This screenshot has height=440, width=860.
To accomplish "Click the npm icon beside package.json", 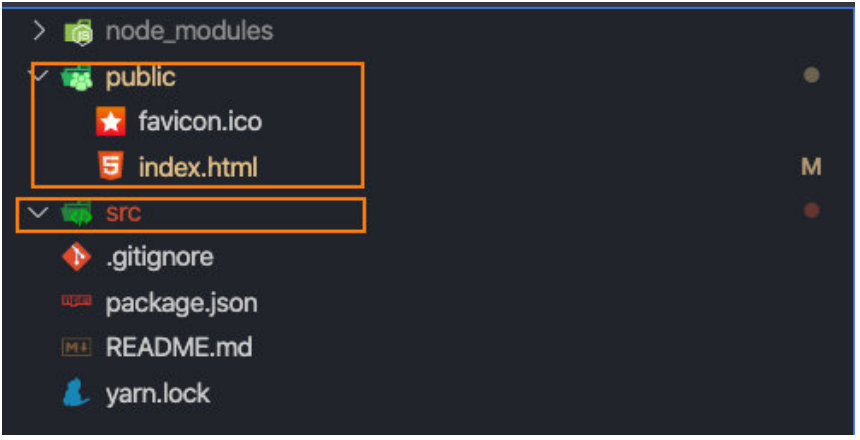I will click(x=77, y=302).
